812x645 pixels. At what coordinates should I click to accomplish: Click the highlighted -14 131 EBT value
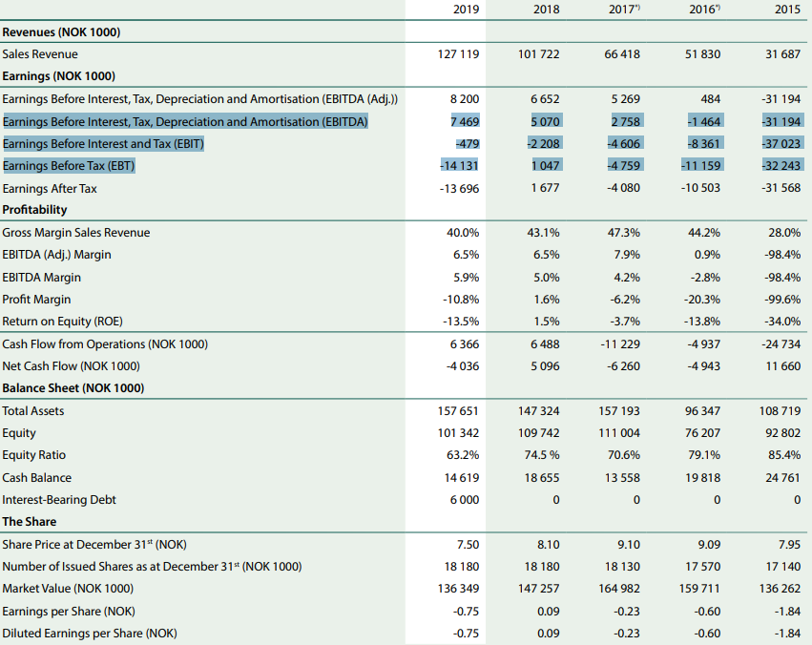tap(459, 165)
